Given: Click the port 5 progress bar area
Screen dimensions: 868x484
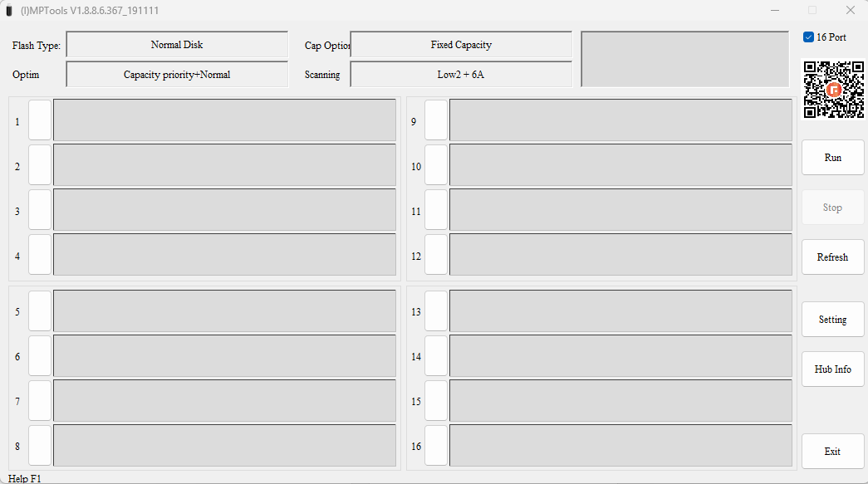Looking at the screenshot, I should coord(224,311).
